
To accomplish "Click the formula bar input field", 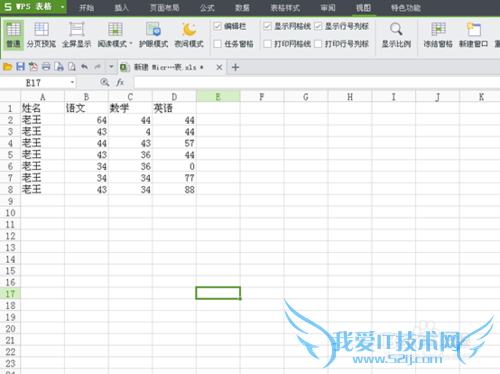I will tap(317, 82).
